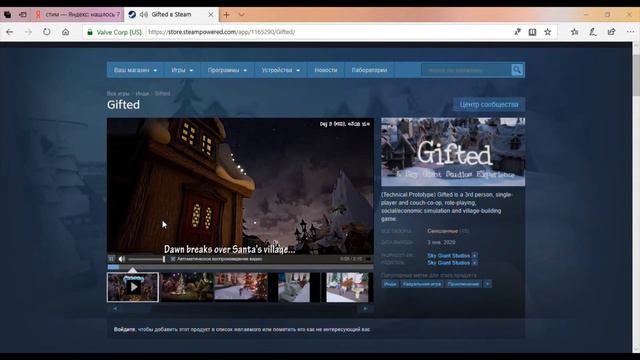Select the fifth reindeer screenshot thumbnail
The image size is (640, 360).
(x=348, y=287)
